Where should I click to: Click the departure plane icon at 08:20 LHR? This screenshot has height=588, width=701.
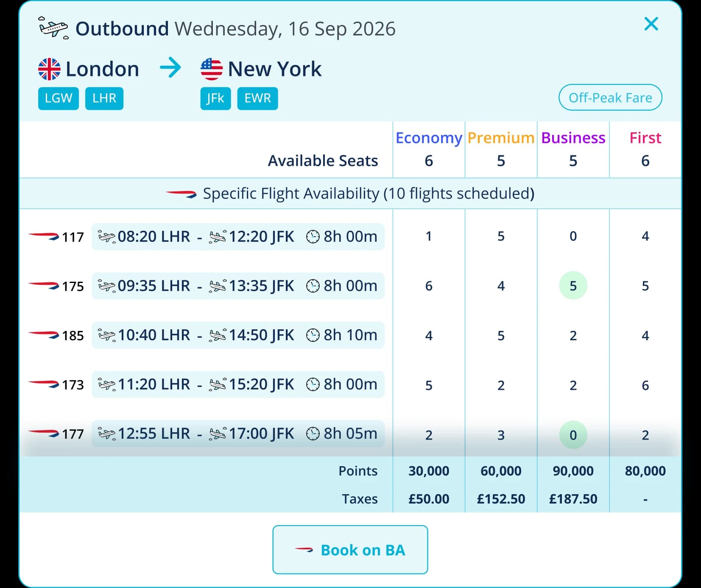(106, 237)
